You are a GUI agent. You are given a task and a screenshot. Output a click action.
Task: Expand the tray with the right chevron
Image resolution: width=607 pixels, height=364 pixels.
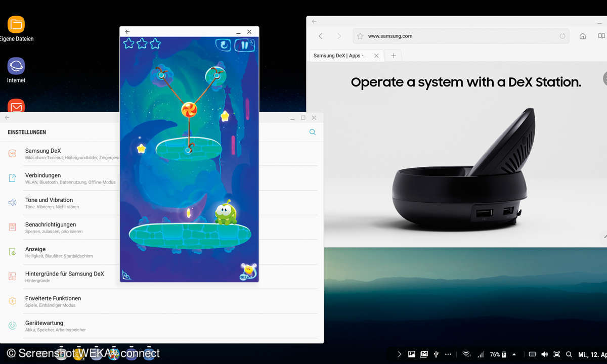pyautogui.click(x=399, y=354)
